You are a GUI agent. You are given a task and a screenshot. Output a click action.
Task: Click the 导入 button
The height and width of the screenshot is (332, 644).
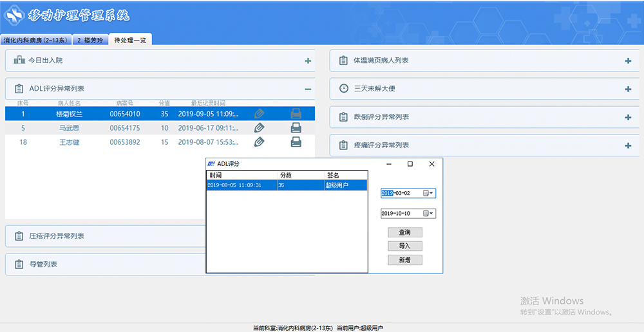pos(405,246)
